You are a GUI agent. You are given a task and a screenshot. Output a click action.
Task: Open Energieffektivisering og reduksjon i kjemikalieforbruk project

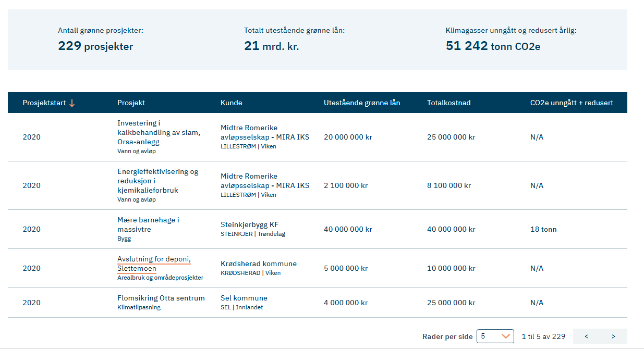coord(157,181)
